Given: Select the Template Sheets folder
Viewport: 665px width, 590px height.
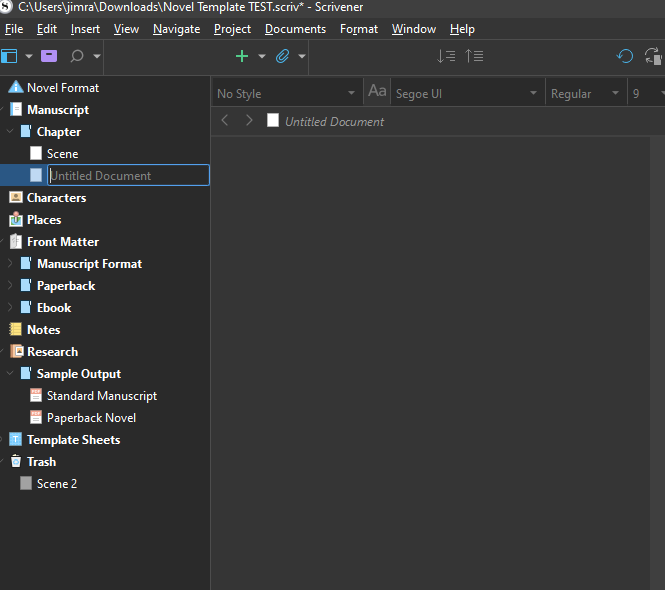Looking at the screenshot, I should click(73, 440).
